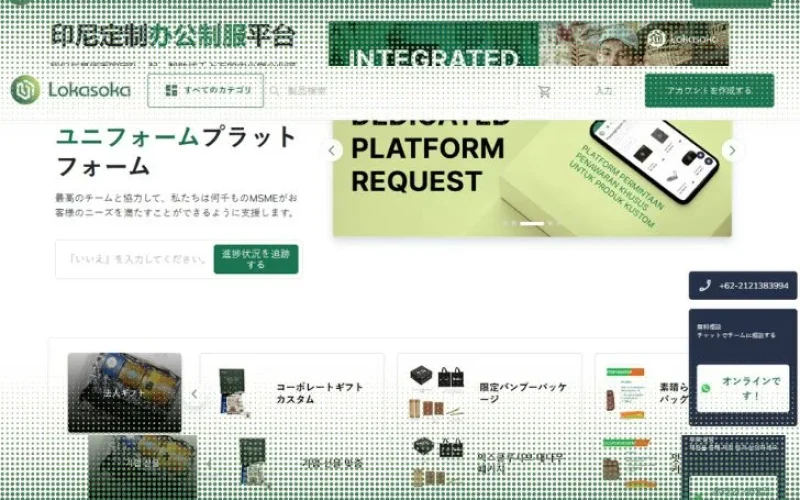Call the +62-2121383994 number link

click(754, 286)
